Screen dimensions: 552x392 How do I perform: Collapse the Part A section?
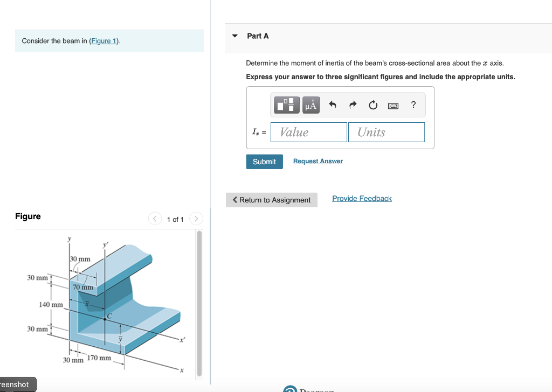(234, 36)
